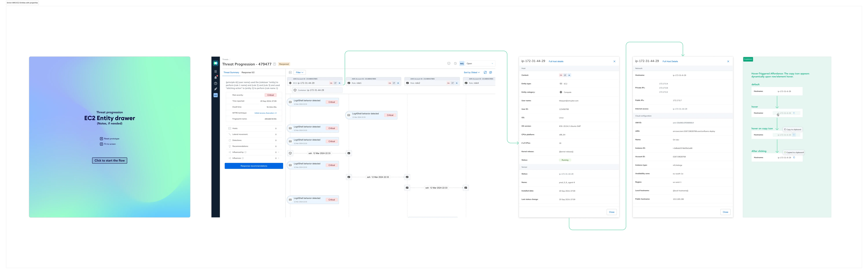Image resolution: width=868 pixels, height=274 pixels.
Task: Click the container node icon left of first ssh label
Action: pos(290,153)
